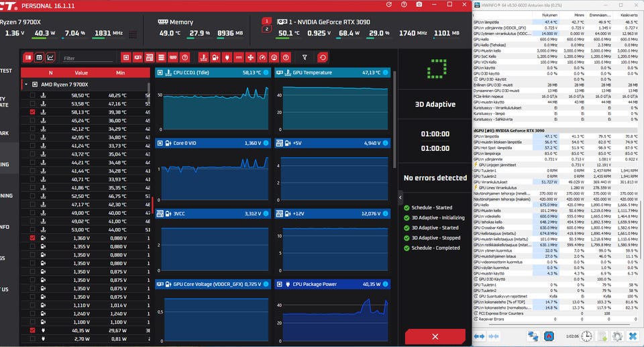Open info for CPU CCD1 (Tdie) graph
Image resolution: width=644 pixels, height=347 pixels.
pos(266,72)
